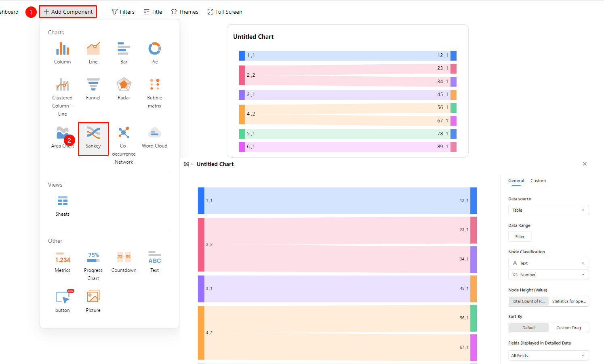Click the Untitled Chart title in editor
Viewport: 604px width, 364px height.
[x=215, y=164]
